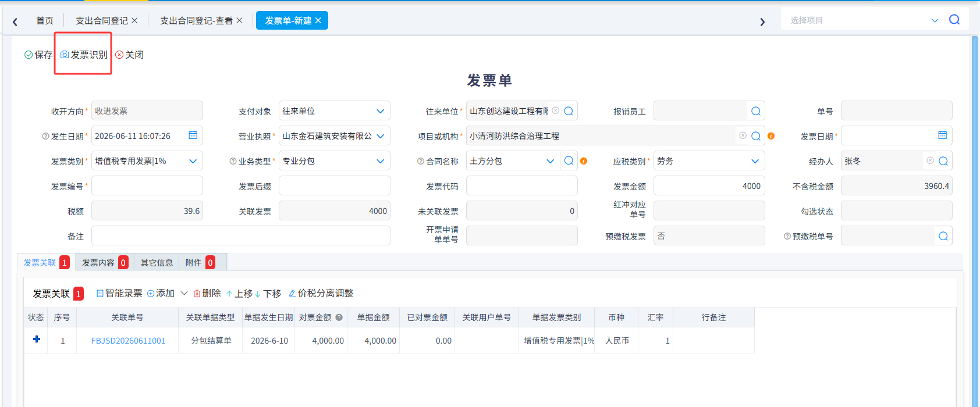The image size is (980, 407).
Task: Click the 下移 move-down button
Action: click(268, 294)
